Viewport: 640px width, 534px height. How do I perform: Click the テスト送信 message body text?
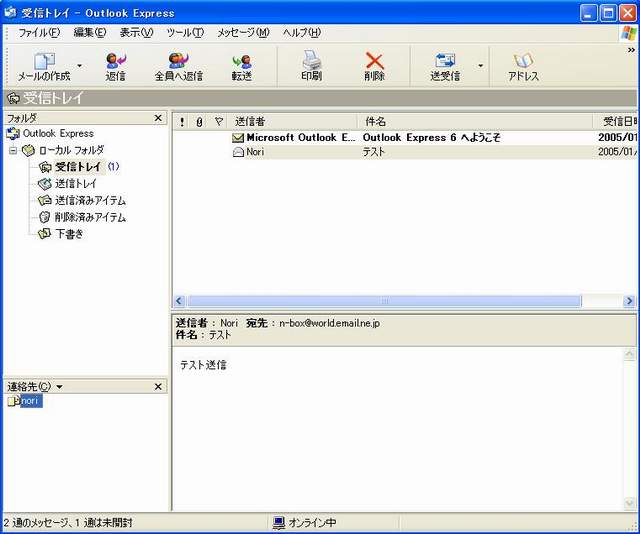(203, 365)
